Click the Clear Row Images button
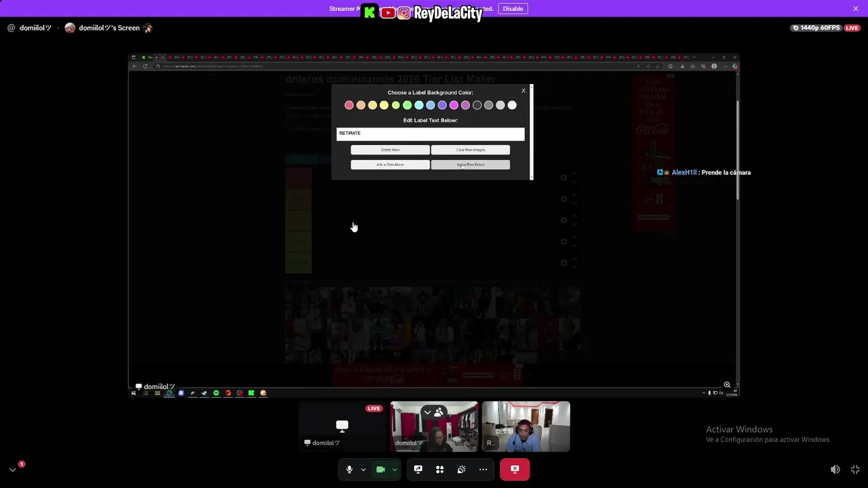 click(x=471, y=150)
